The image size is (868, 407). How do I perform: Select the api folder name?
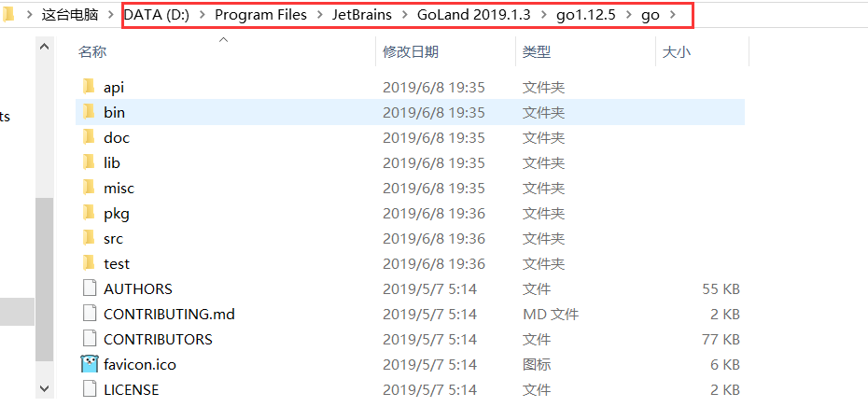point(114,87)
